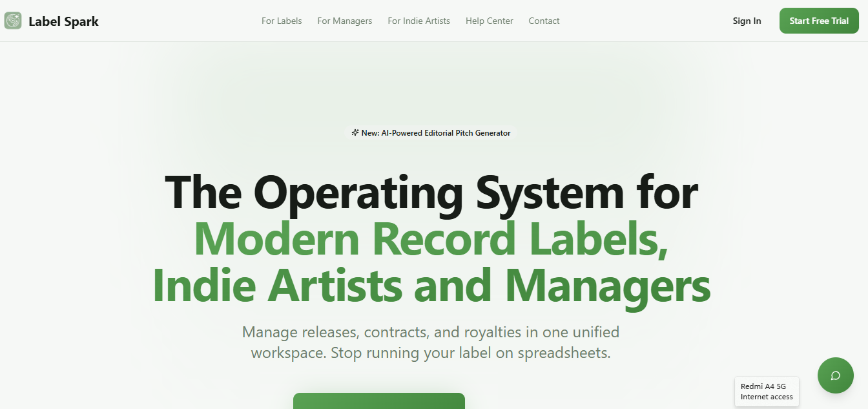Screen dimensions: 868x409
Task: Click the "Indie Artists and Managers" heading line
Action: pos(431,285)
